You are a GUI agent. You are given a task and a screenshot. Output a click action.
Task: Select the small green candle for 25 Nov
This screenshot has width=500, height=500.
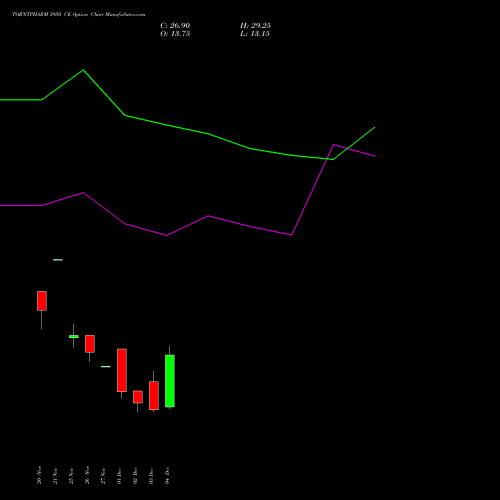[74, 336]
